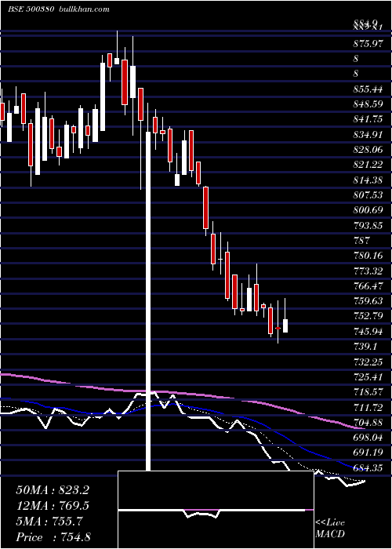Screen dimensions: 392x549
Task: Click the 12MA : 769.5 readout
Action: (x=53, y=506)
